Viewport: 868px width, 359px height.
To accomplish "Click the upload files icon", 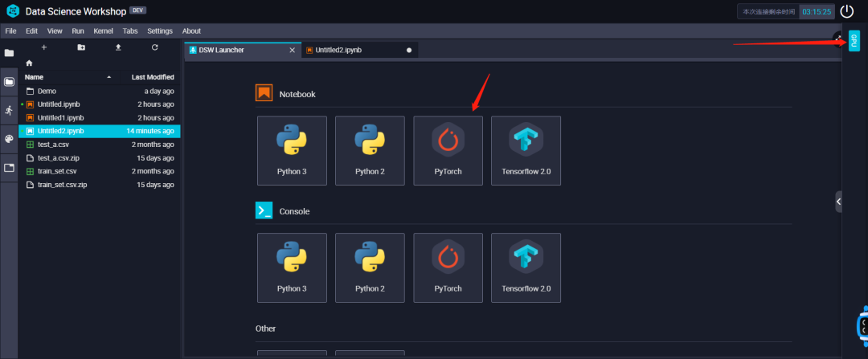I will point(118,47).
